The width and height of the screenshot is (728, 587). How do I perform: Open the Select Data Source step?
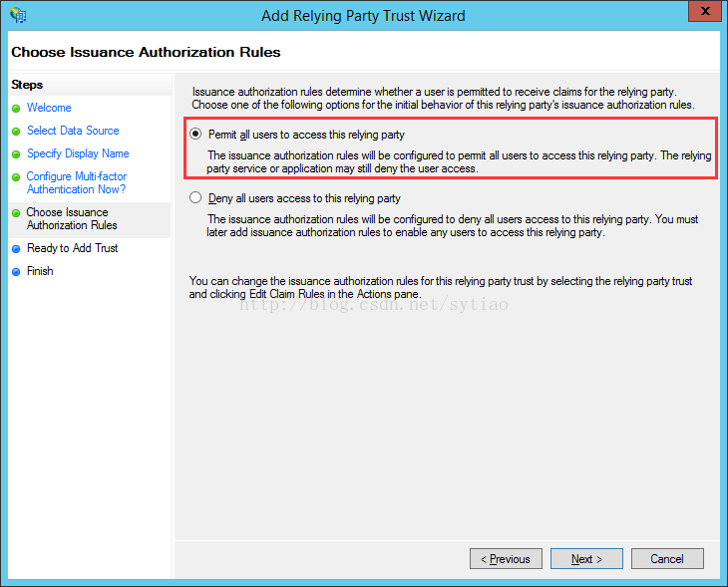point(73,131)
